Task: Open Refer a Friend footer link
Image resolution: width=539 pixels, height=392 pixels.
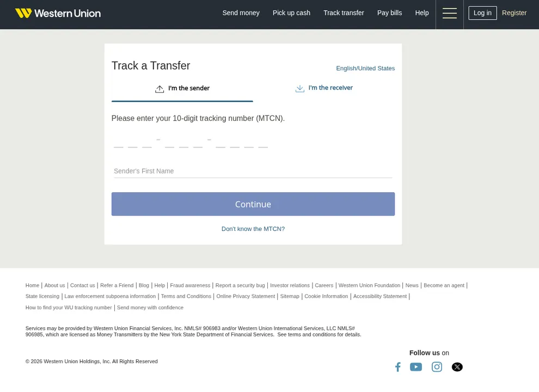Action: point(117,285)
